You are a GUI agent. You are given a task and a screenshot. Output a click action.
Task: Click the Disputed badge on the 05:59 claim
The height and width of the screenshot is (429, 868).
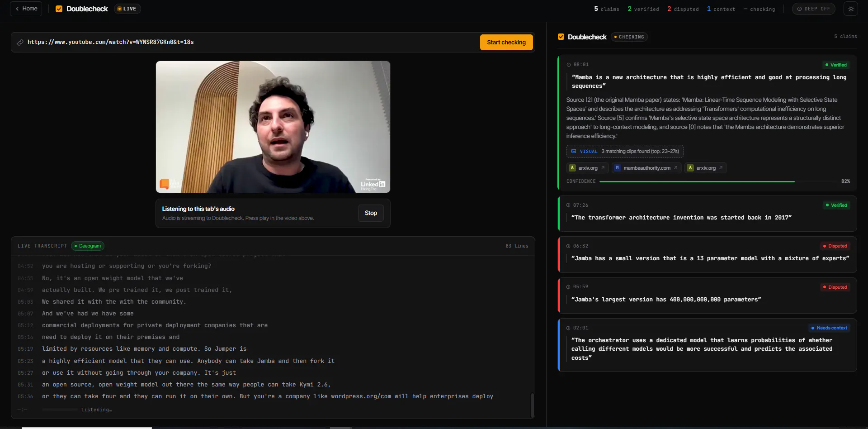835,287
